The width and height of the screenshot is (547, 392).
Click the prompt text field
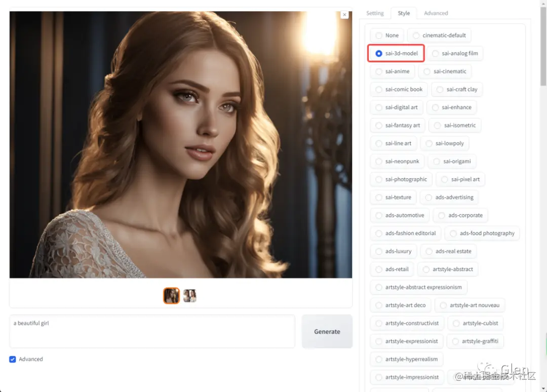pyautogui.click(x=152, y=331)
